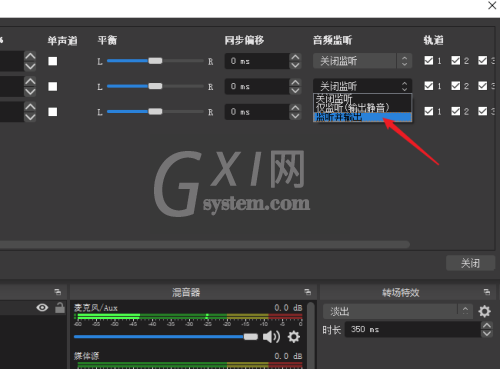Viewport: 500px width, 369px height.
Task: Increase second row volume percent up arrow
Action: (x=30, y=81)
